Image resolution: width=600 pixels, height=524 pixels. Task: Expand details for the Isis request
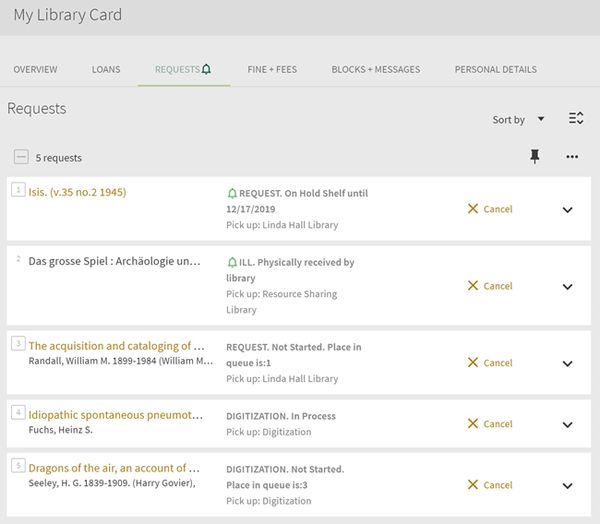(567, 210)
